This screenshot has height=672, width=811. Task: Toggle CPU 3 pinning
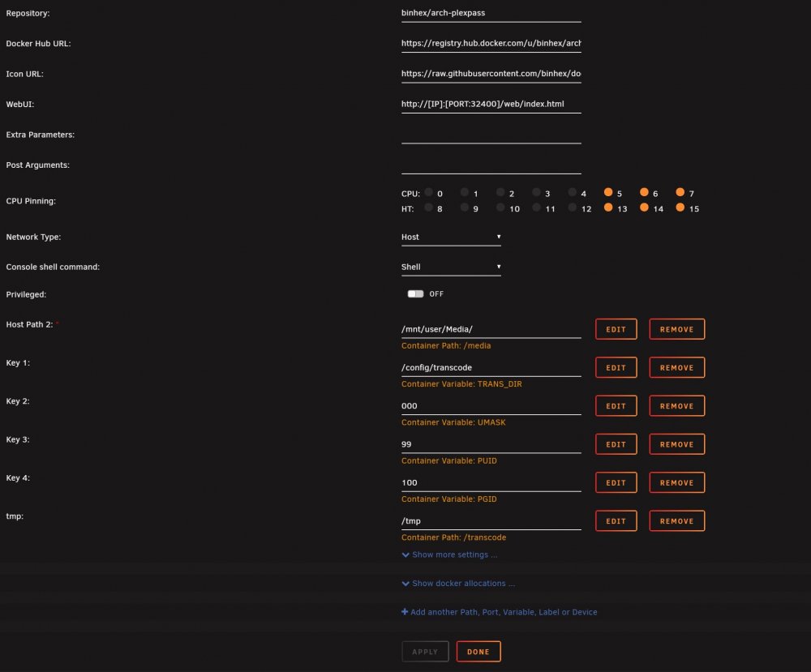536,192
